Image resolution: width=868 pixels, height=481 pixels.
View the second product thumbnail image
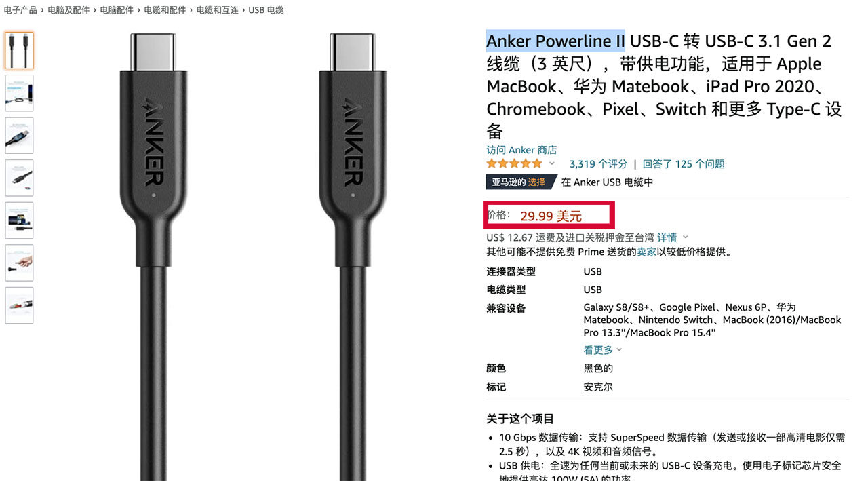click(x=19, y=93)
